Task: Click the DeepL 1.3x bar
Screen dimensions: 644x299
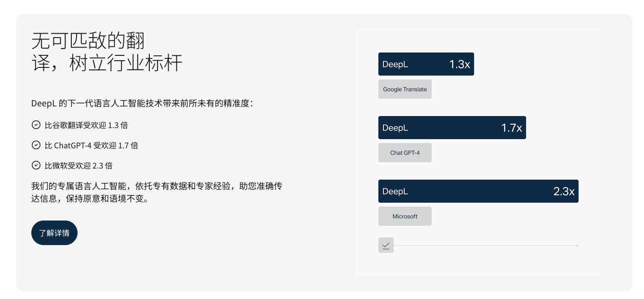Action: pyautogui.click(x=426, y=64)
